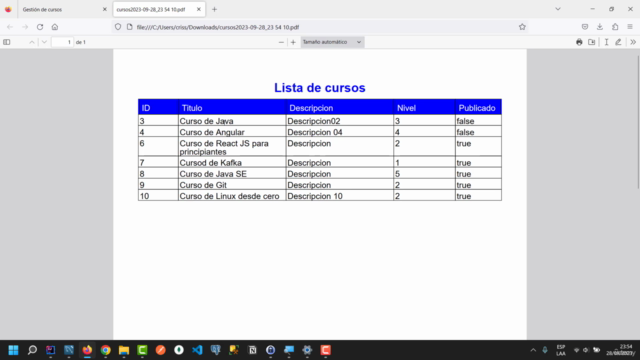Click the Descripcion 04 cell

click(340, 132)
